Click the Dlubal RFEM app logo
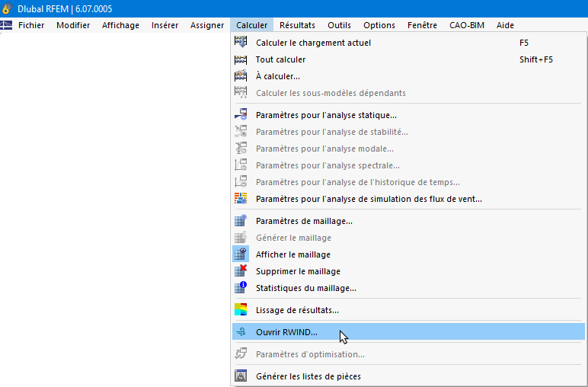 tap(7, 8)
